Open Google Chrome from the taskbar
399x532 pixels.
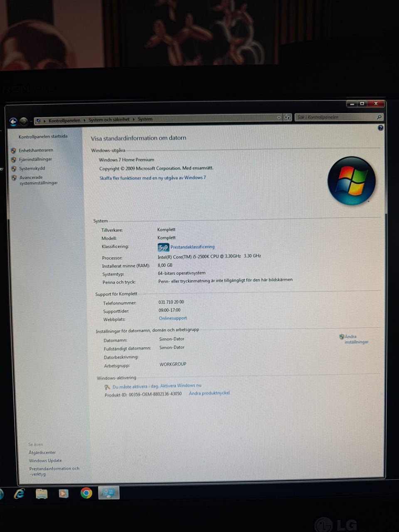click(86, 493)
